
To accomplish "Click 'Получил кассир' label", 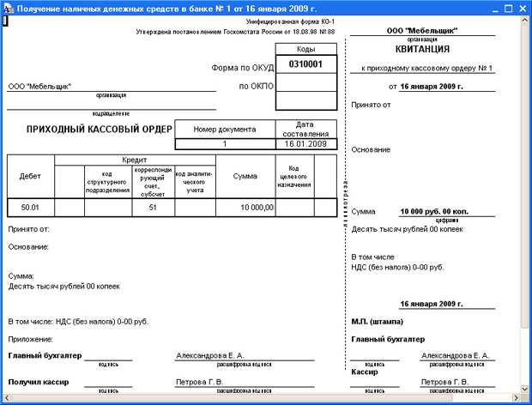I will tap(39, 382).
